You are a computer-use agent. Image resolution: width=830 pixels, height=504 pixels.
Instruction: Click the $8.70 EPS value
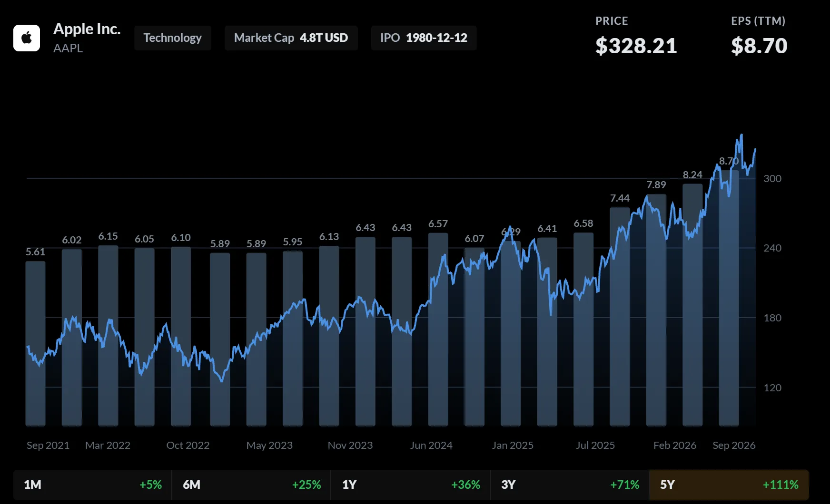click(x=760, y=46)
